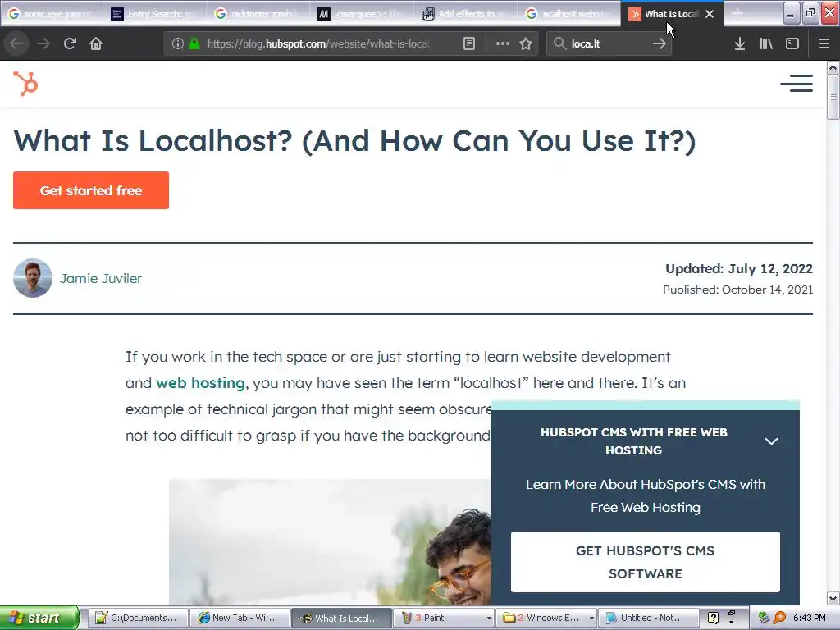Show the browser sidebar
The width and height of the screenshot is (840, 630).
tap(792, 43)
